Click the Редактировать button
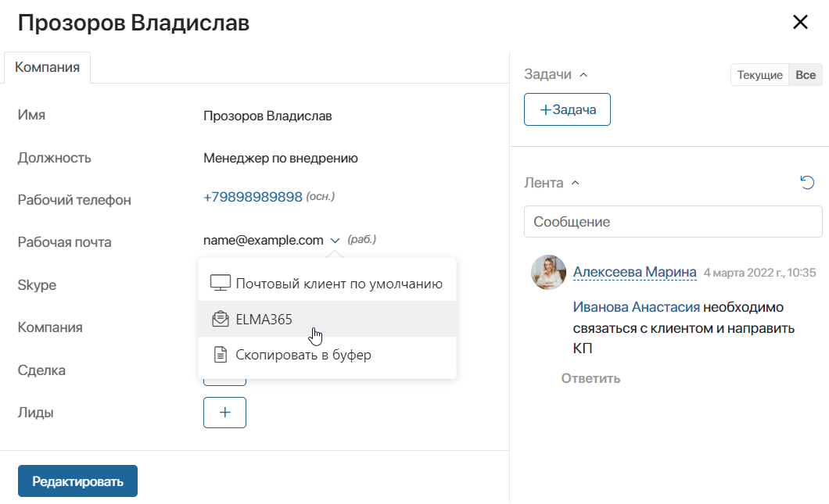The width and height of the screenshot is (829, 504). point(77,481)
